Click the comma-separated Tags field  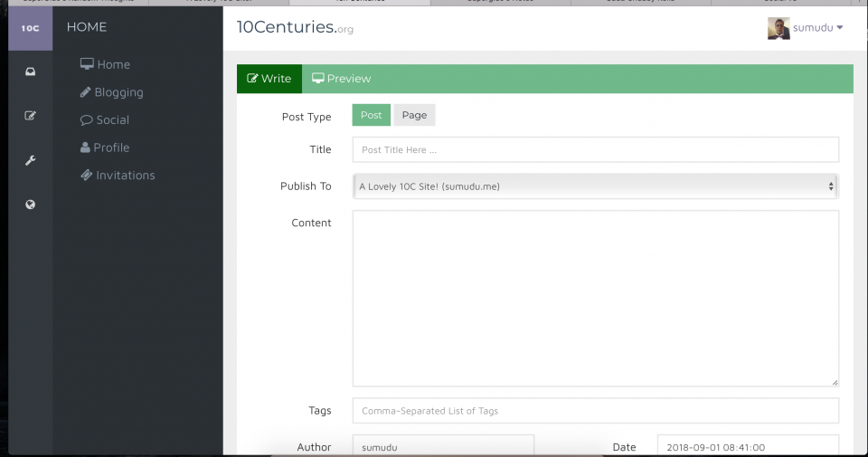pyautogui.click(x=595, y=411)
